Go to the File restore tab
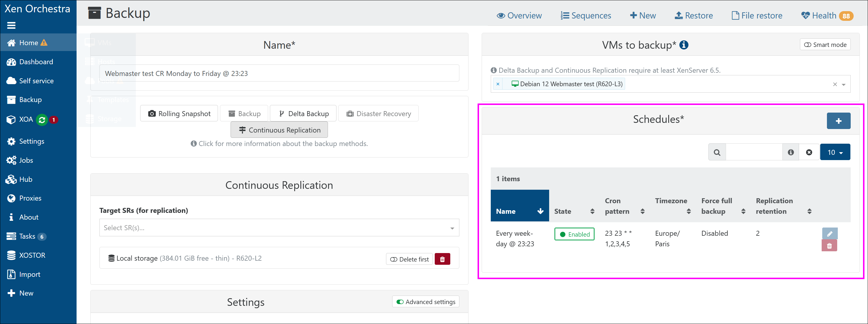 tap(757, 16)
